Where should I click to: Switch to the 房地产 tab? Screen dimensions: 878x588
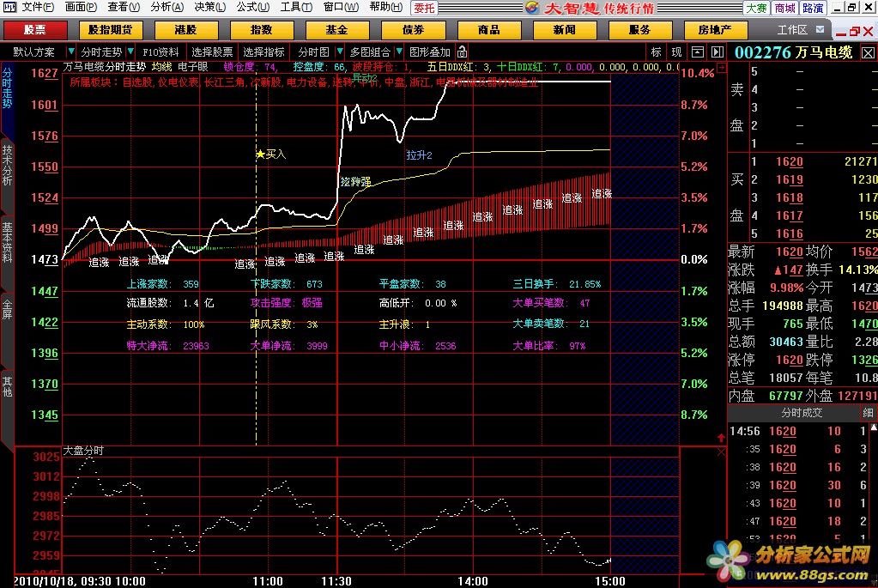point(715,30)
